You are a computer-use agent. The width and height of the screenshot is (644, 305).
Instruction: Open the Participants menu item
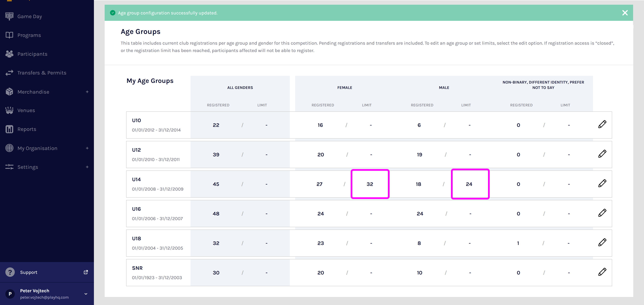point(32,54)
